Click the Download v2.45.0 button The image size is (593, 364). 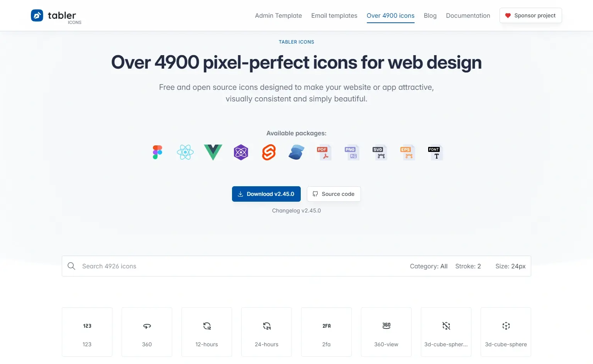tap(266, 194)
